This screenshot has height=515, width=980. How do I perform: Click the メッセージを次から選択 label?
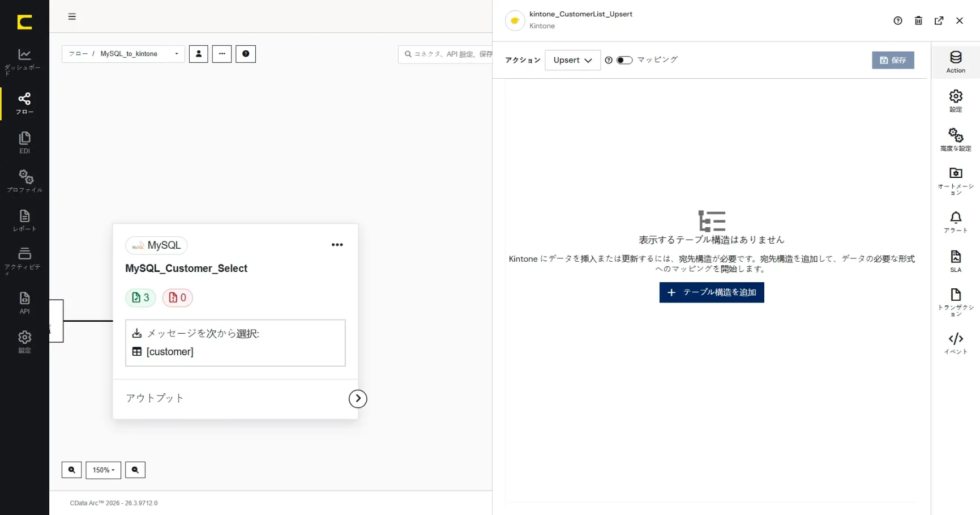203,334
